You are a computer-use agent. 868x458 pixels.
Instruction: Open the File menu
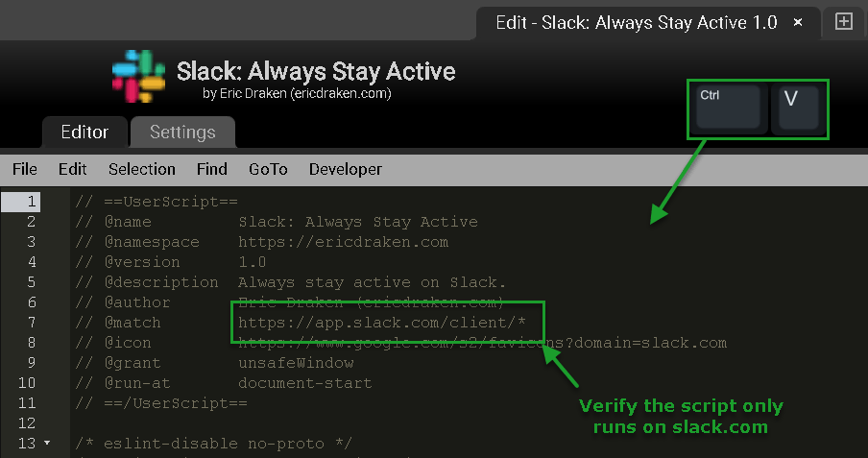point(25,169)
